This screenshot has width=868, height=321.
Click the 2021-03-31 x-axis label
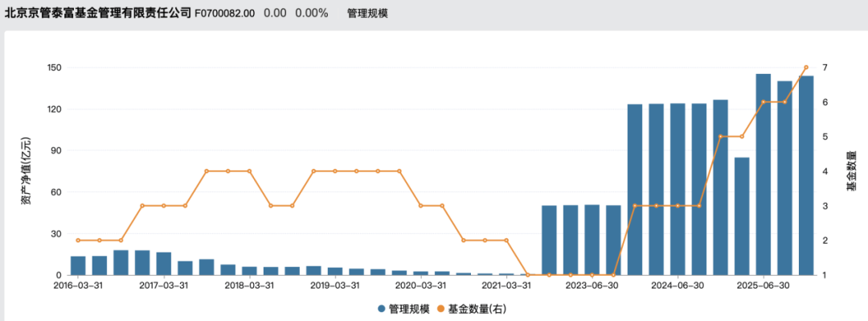coord(506,286)
